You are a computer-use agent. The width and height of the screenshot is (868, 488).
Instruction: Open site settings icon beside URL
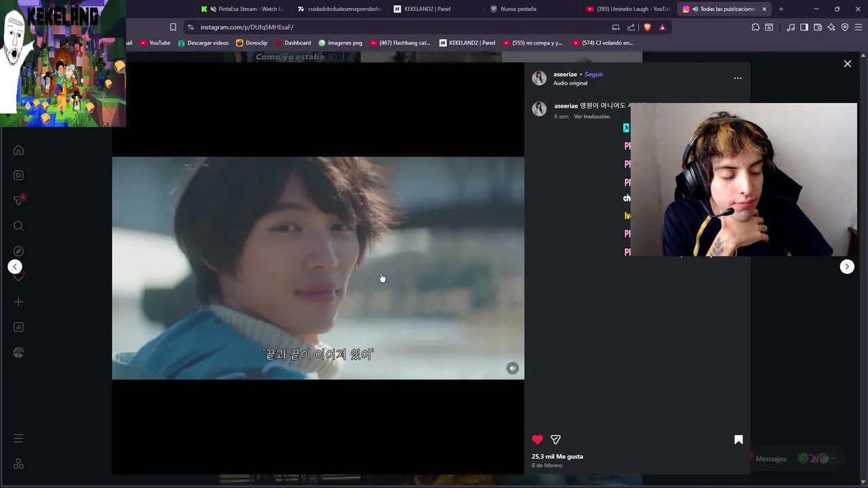[191, 27]
